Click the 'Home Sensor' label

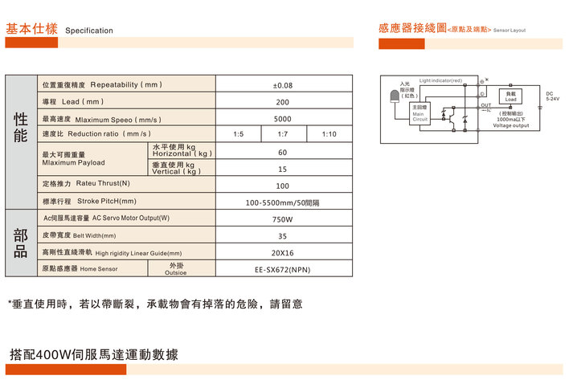pyautogui.click(x=99, y=269)
